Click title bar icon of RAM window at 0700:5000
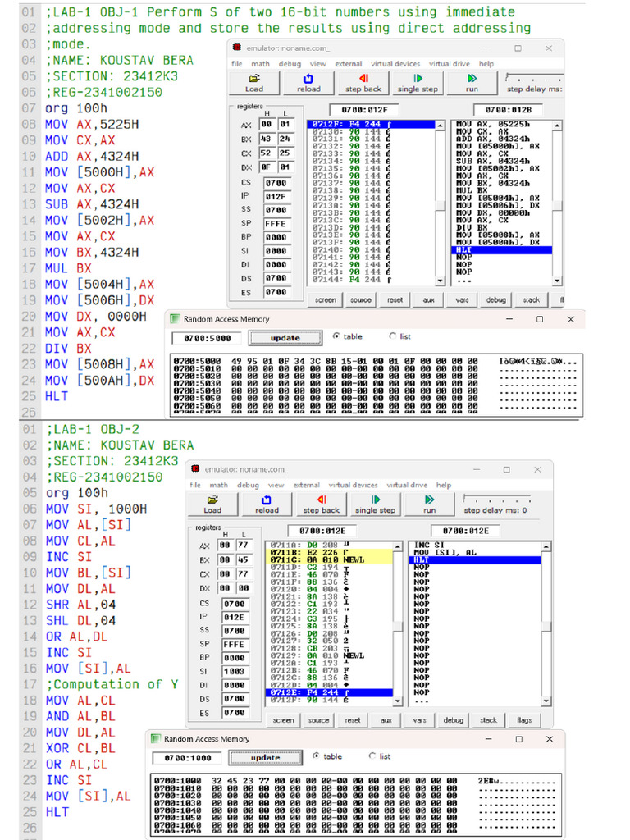The image size is (630, 840). pos(174,319)
